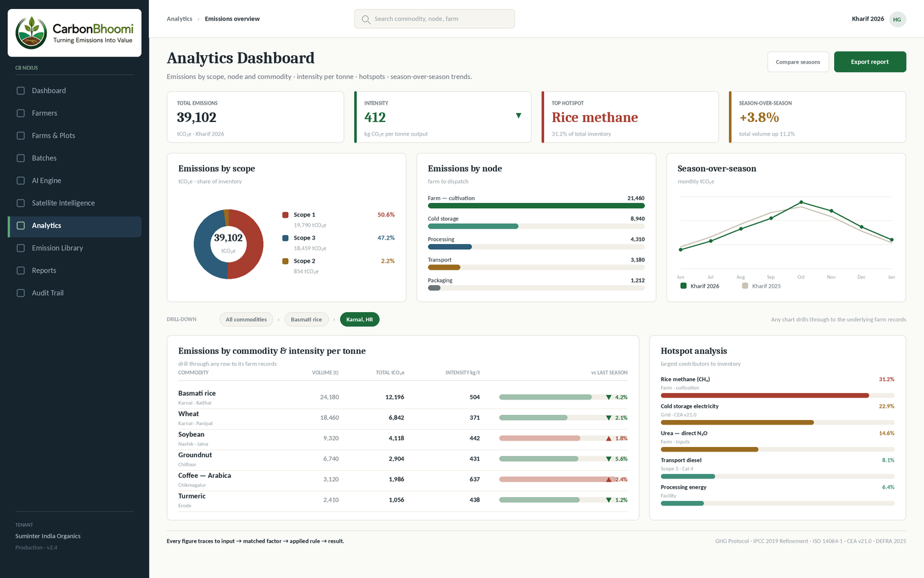Click the Kharif 2026 season selector
This screenshot has height=578, width=924.
(x=868, y=19)
